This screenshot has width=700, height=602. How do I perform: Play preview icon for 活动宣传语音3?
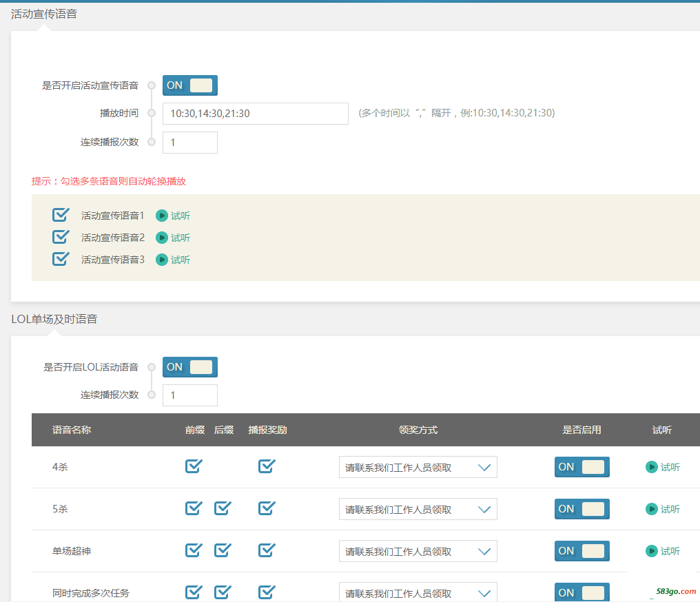(x=162, y=260)
